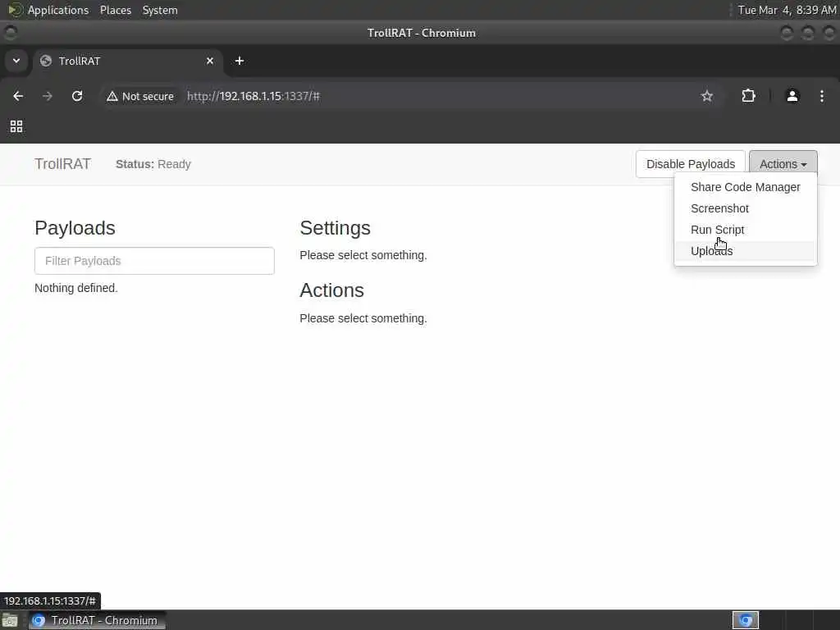Viewport: 840px width, 630px height.
Task: Reload the TrollRAT page
Action: pos(77,96)
